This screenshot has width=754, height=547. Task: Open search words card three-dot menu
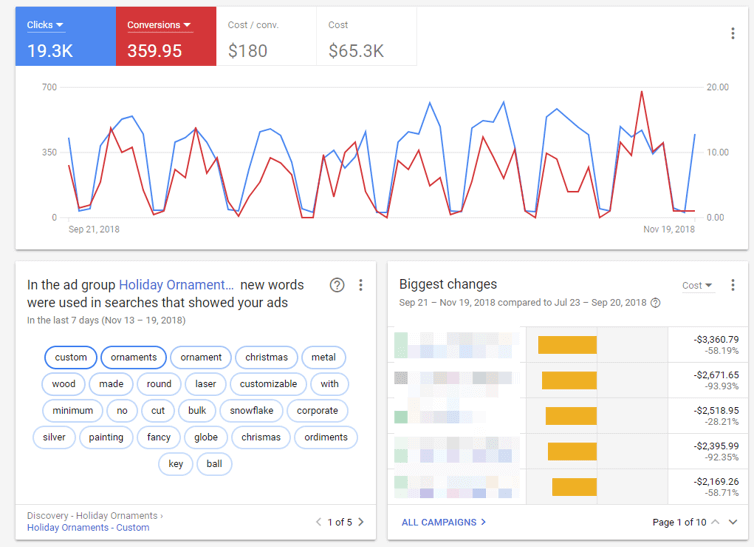coord(361,285)
